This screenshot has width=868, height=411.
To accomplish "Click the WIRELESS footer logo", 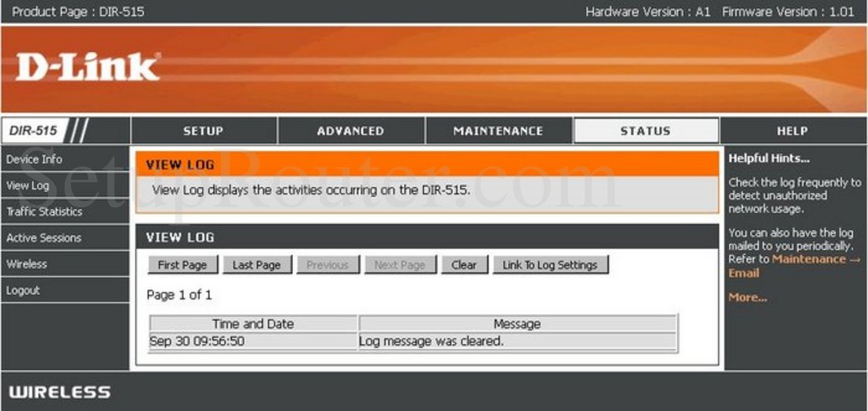I will coord(60,393).
